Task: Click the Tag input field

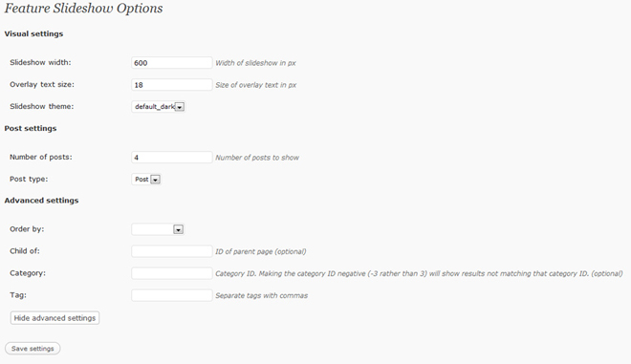Action: [172, 295]
